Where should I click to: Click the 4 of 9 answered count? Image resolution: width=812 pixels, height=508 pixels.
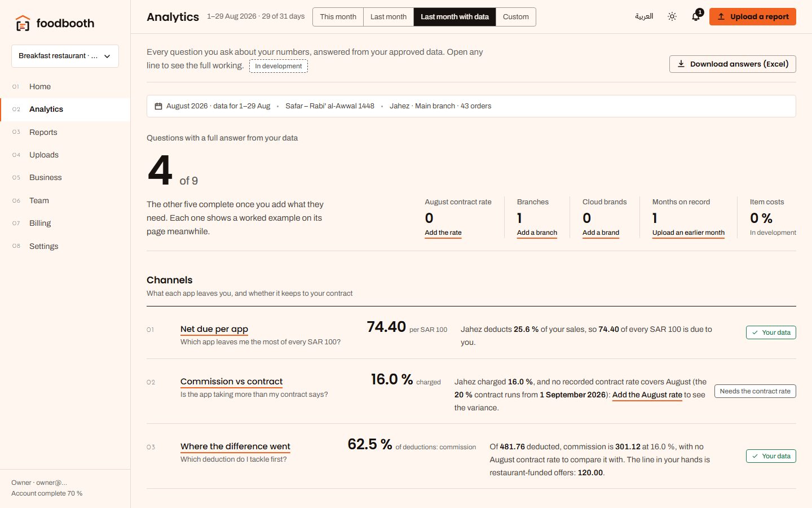(x=173, y=170)
